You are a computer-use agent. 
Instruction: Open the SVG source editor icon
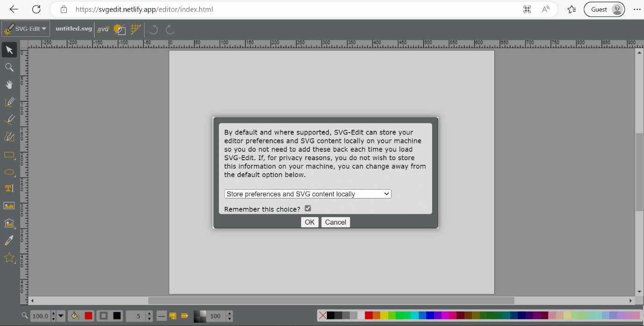click(x=103, y=29)
